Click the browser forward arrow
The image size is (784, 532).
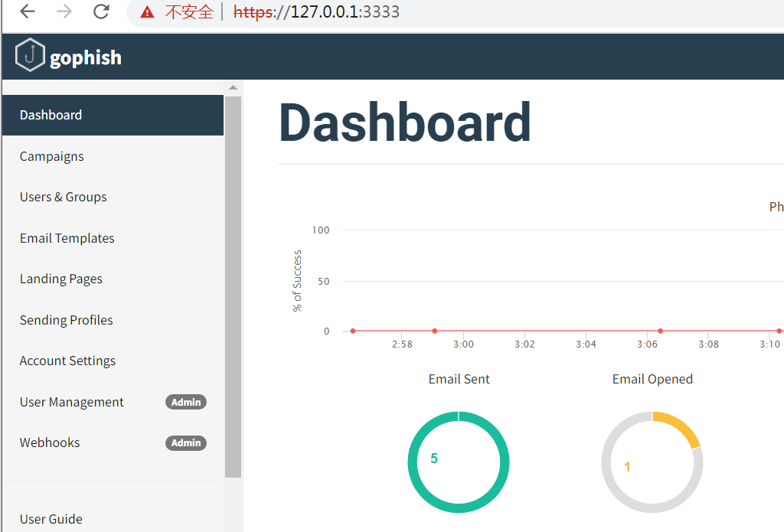(64, 11)
